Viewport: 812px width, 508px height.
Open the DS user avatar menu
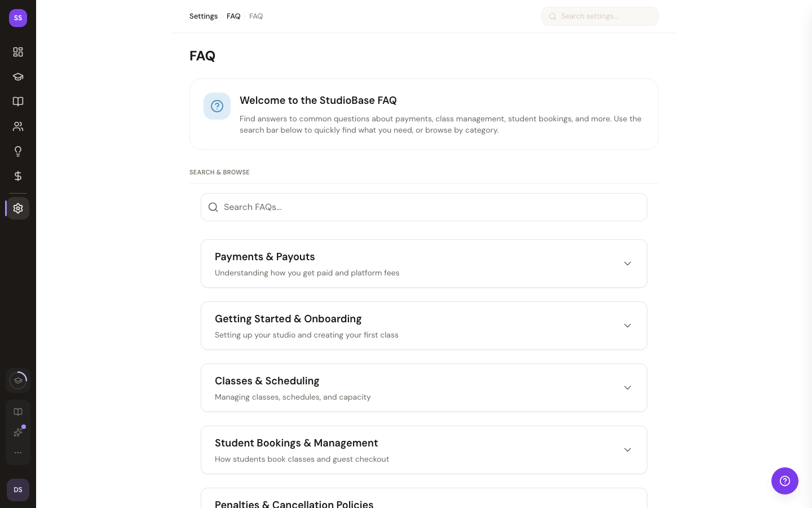pos(18,490)
